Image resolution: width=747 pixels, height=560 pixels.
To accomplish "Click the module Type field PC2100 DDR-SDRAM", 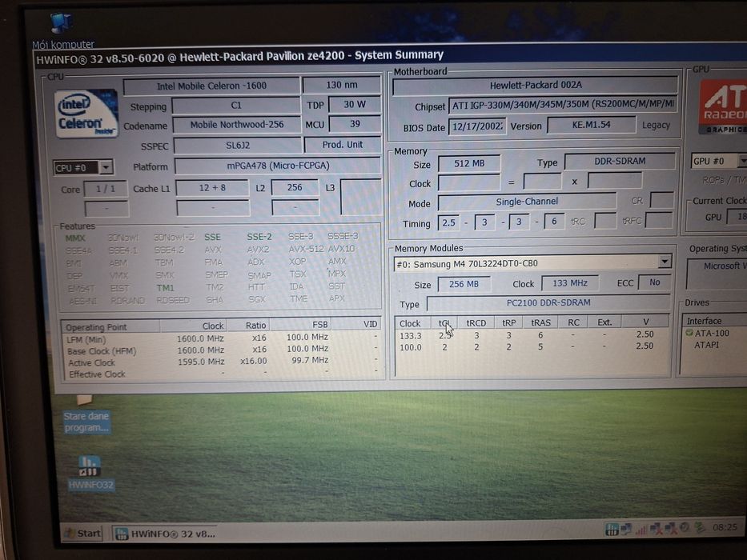I will click(548, 302).
